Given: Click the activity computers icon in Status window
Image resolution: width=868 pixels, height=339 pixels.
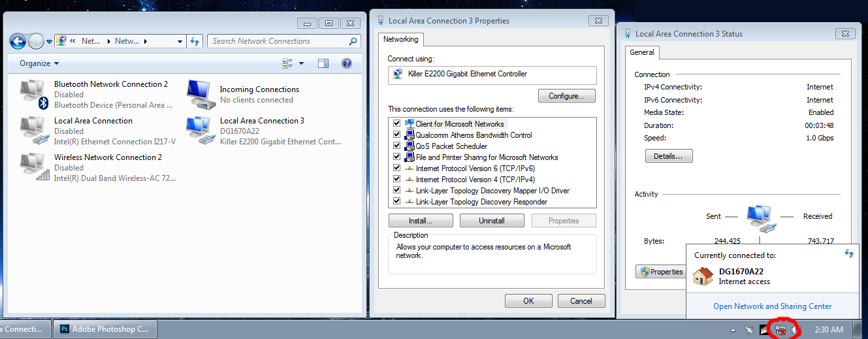Looking at the screenshot, I should coord(761,219).
